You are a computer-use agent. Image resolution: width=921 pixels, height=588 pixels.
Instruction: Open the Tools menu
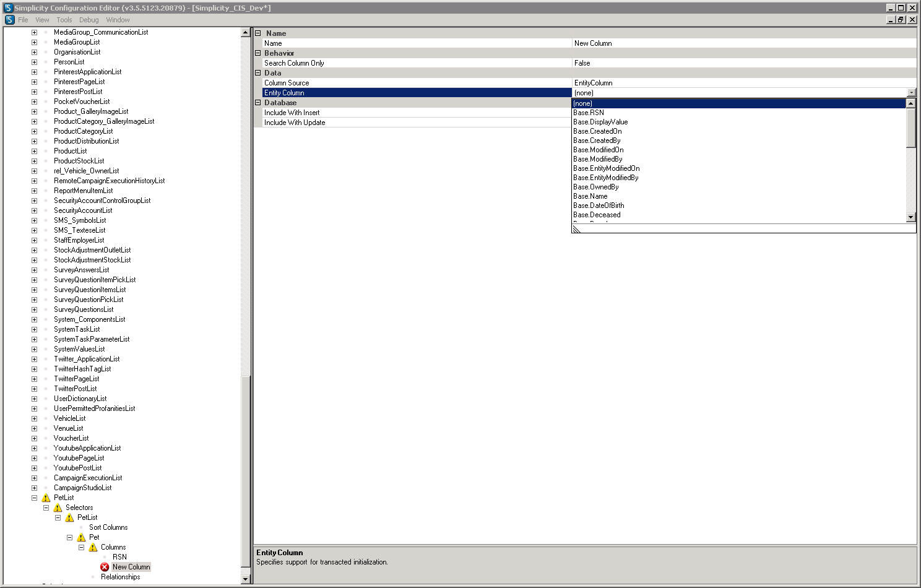(x=64, y=20)
